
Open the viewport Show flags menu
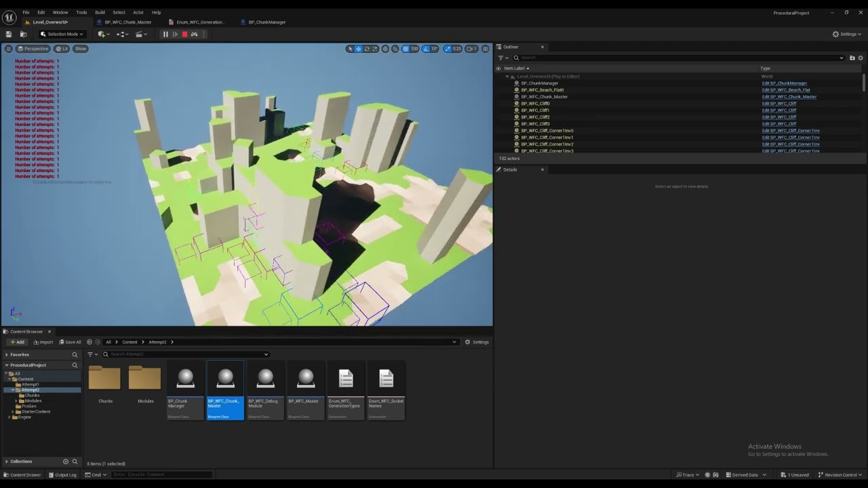pos(81,49)
